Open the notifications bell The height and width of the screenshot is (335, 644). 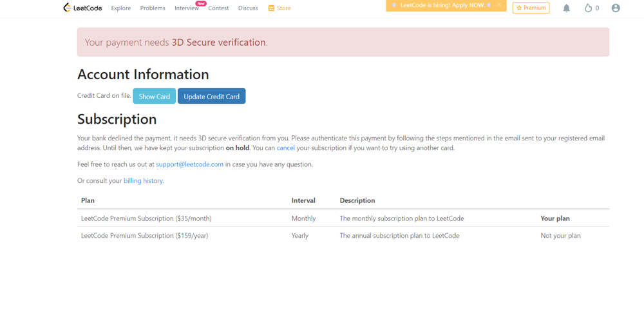tap(566, 8)
